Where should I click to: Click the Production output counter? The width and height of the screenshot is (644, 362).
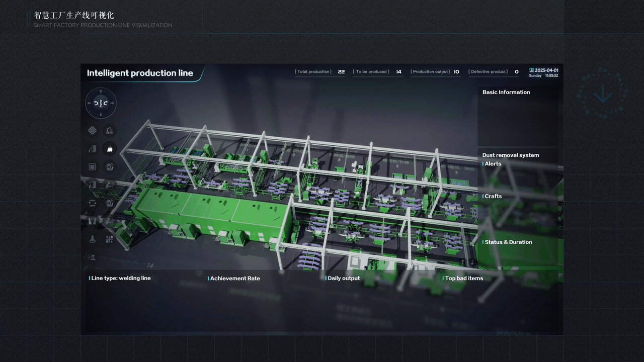coord(435,72)
